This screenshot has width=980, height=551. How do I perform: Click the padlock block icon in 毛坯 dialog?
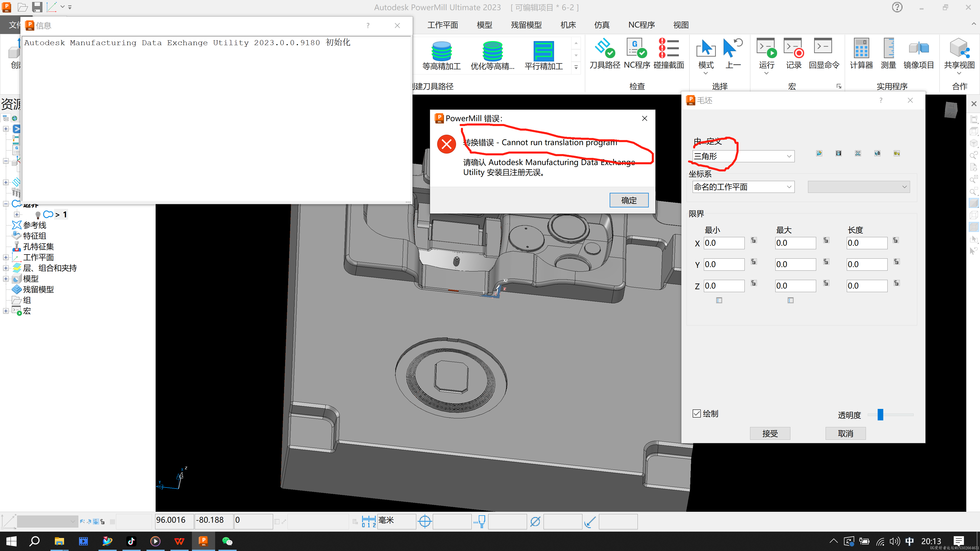click(x=877, y=153)
